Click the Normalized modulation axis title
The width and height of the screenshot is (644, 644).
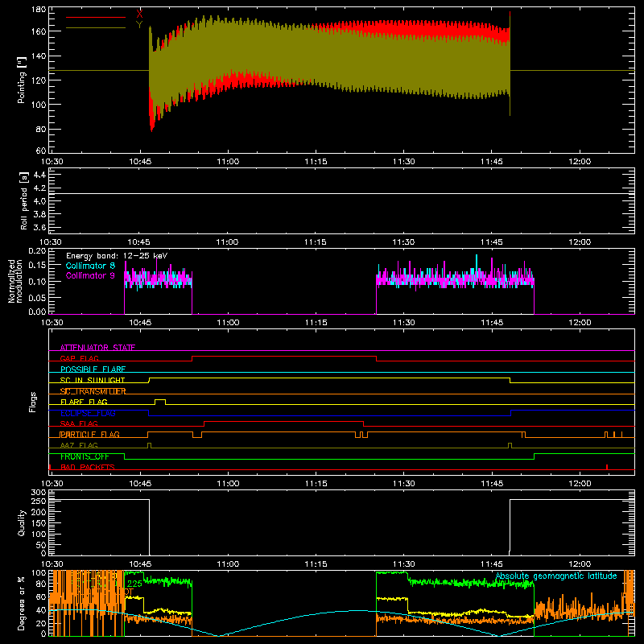click(15, 281)
